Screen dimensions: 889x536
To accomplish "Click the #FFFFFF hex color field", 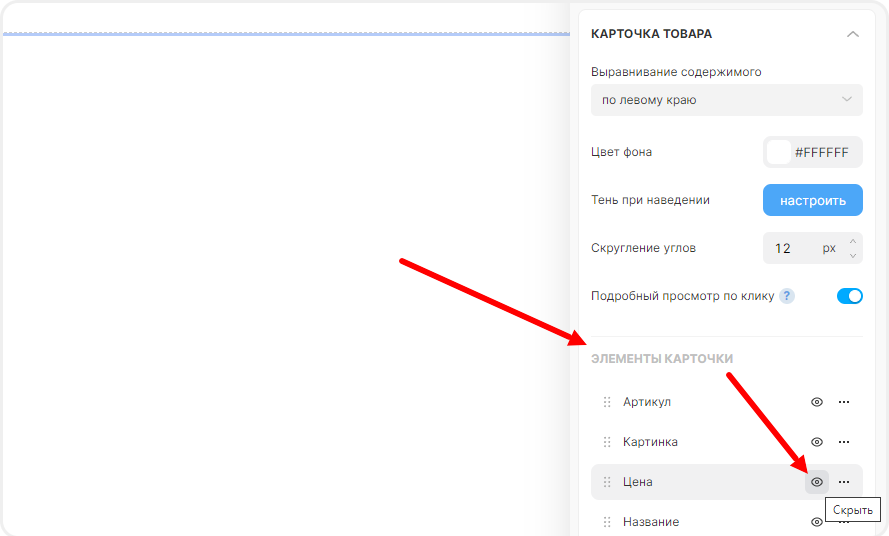I will [822, 152].
